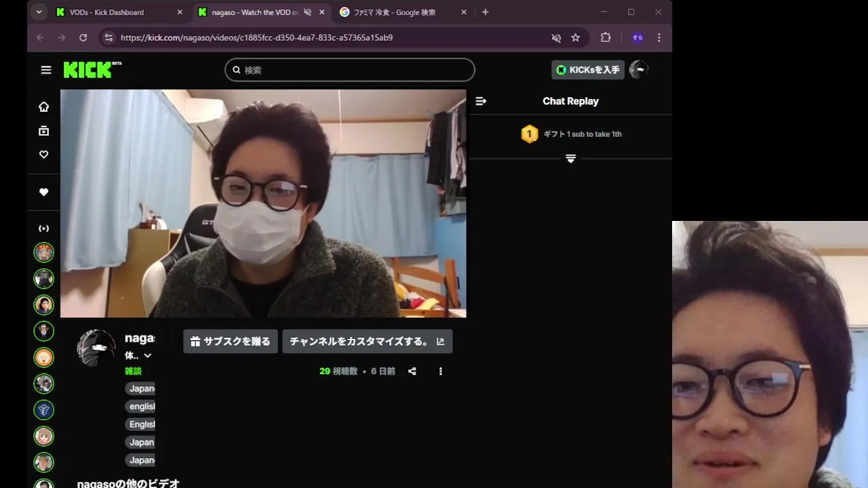Close the VODs - Kick Dashboard tab
The image size is (868, 488).
pyautogui.click(x=180, y=12)
